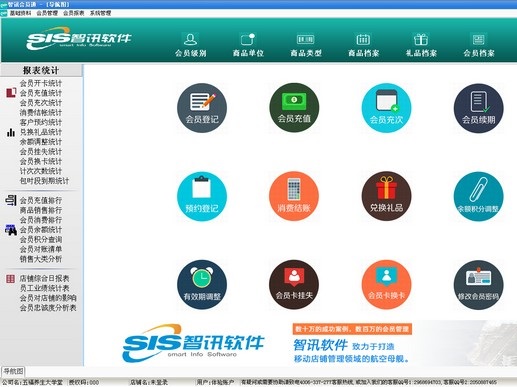The width and height of the screenshot is (517, 387).
Task: Open 商品单位 toolbar icon
Action: [248, 45]
